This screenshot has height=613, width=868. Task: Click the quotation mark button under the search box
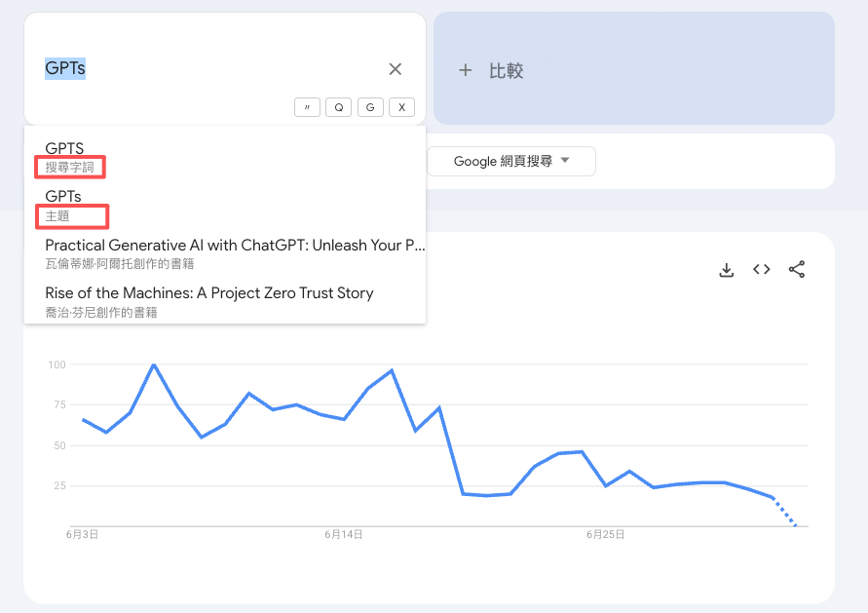point(307,107)
